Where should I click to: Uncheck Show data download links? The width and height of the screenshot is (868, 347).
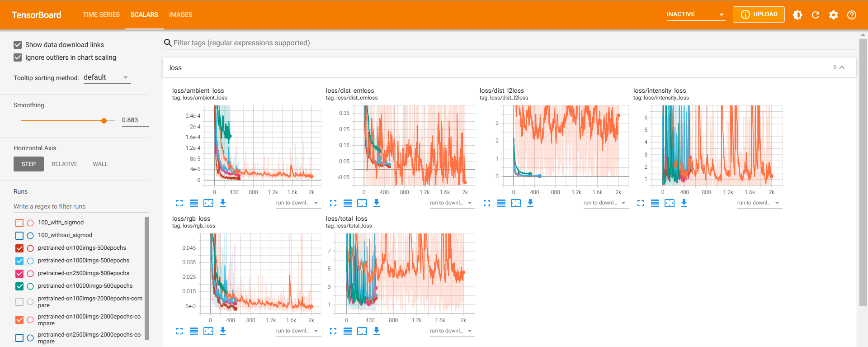pos(18,45)
